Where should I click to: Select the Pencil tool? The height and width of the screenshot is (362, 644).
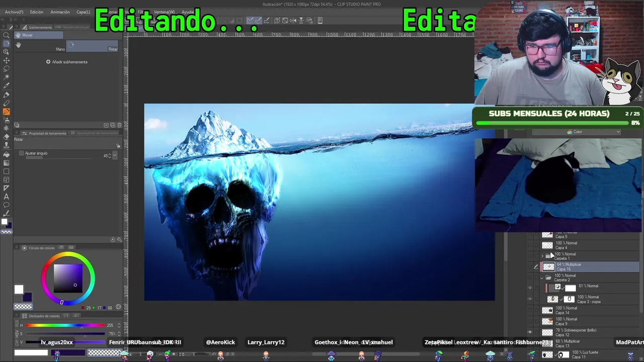point(7,103)
